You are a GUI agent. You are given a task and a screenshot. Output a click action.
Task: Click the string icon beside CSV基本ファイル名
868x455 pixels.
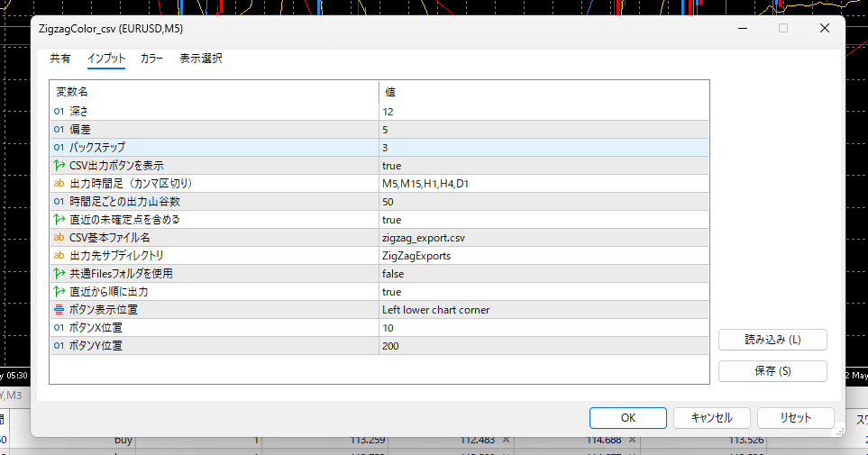point(59,238)
